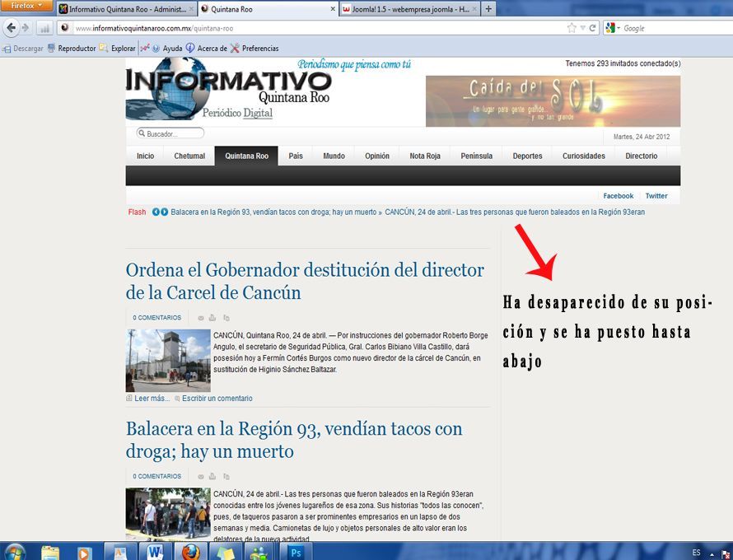Open Preferencias in the toolbar
Image resolution: width=733 pixels, height=560 pixels.
(254, 48)
